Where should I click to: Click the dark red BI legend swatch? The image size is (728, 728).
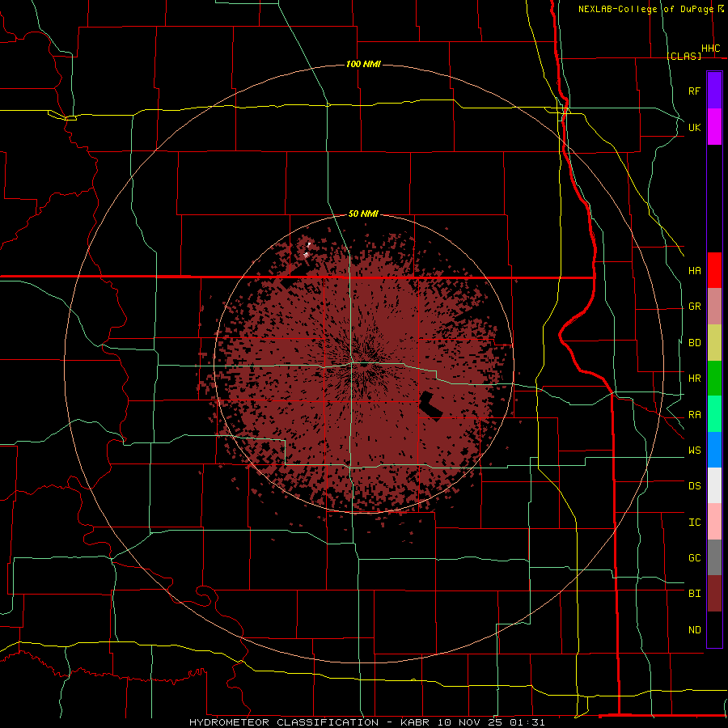coord(714,594)
